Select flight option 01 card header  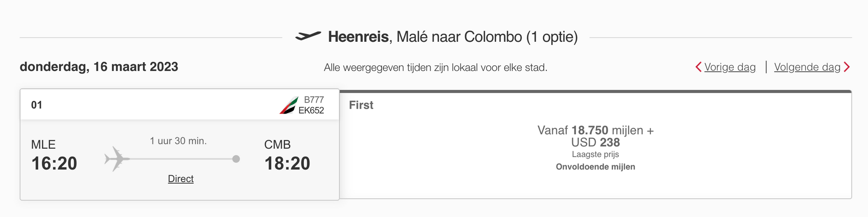pyautogui.click(x=180, y=104)
